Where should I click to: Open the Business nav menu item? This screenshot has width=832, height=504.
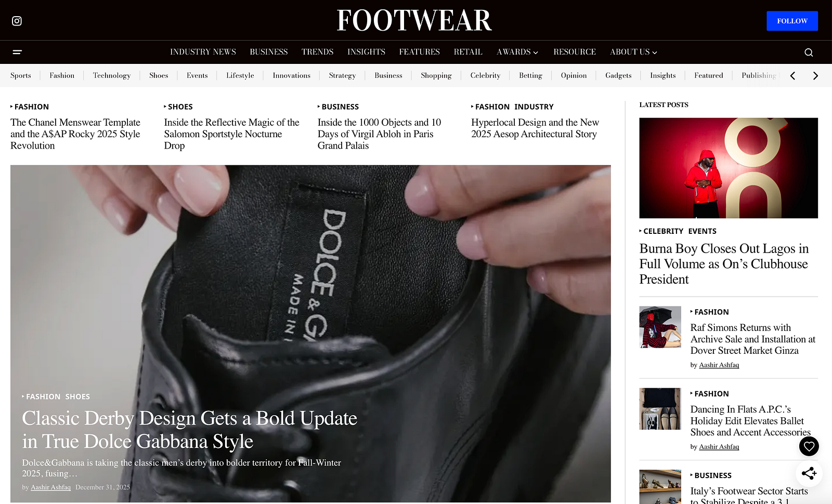[269, 52]
